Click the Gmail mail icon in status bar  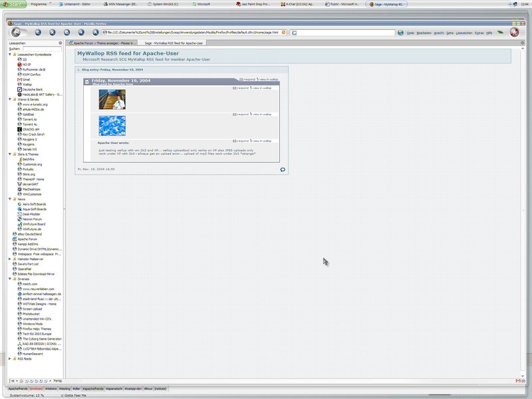(x=517, y=380)
